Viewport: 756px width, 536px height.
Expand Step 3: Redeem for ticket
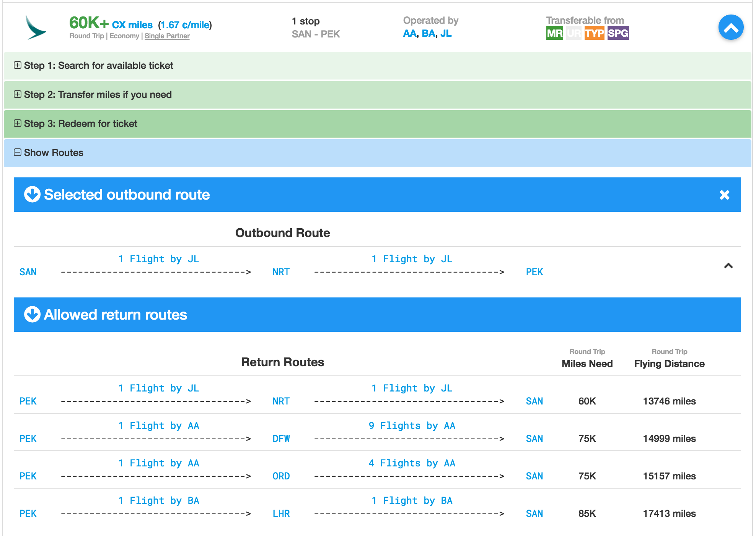tap(378, 124)
